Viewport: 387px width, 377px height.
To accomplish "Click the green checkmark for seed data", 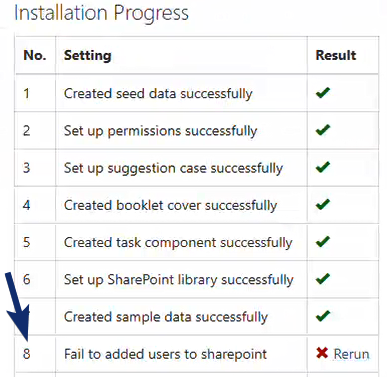I will [323, 92].
